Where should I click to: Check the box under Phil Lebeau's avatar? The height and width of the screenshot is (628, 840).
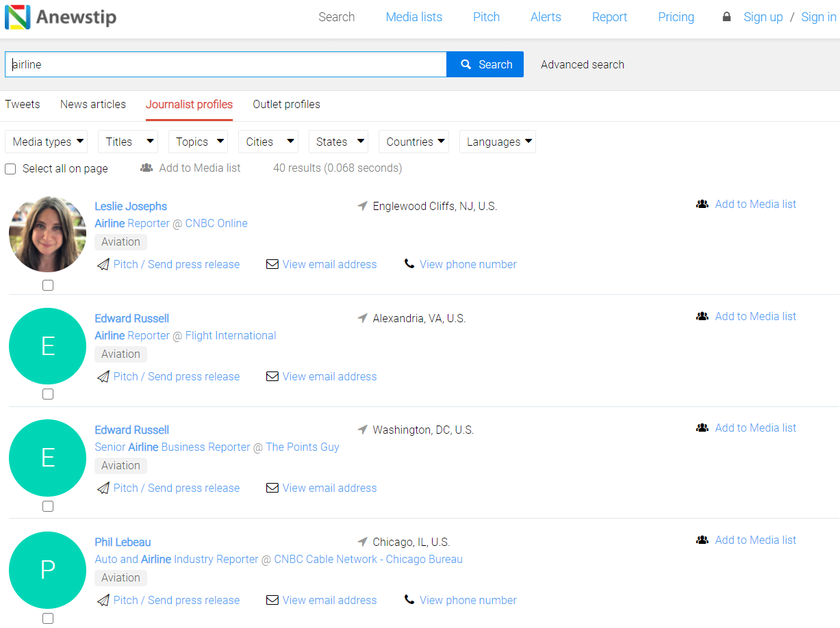coord(48,618)
